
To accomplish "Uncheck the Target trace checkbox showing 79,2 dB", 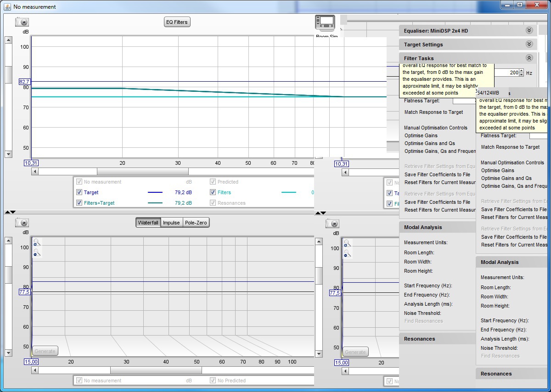I will pos(79,193).
